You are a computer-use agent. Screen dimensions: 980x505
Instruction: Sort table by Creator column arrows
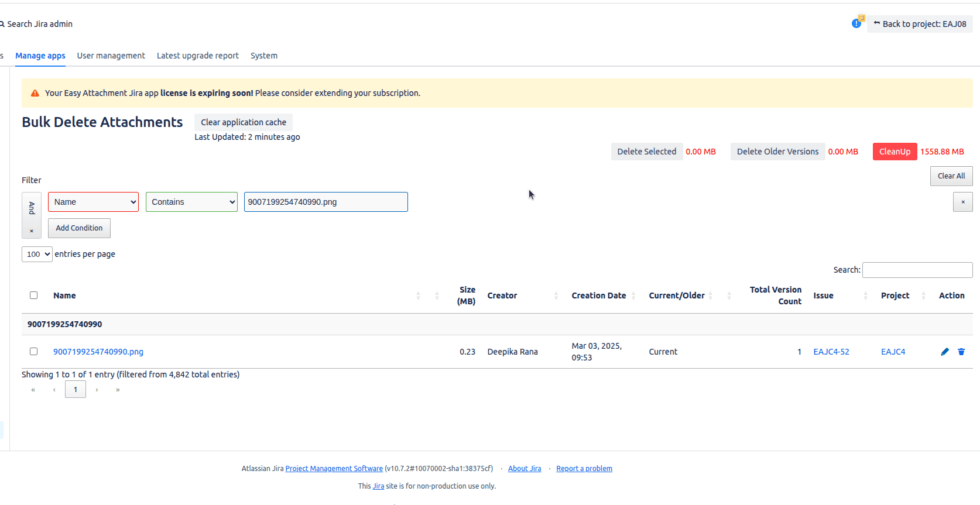556,296
